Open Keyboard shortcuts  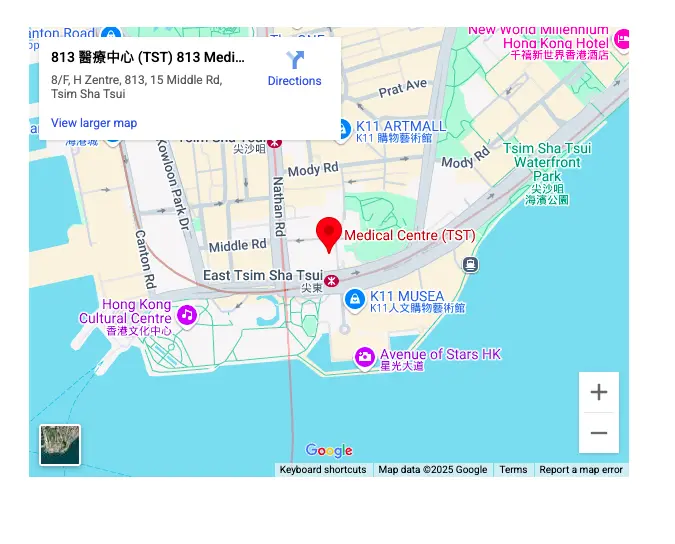(323, 470)
